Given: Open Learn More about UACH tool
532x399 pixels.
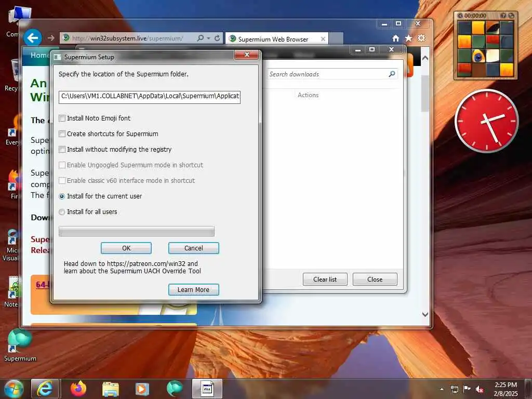Looking at the screenshot, I should coord(193,290).
